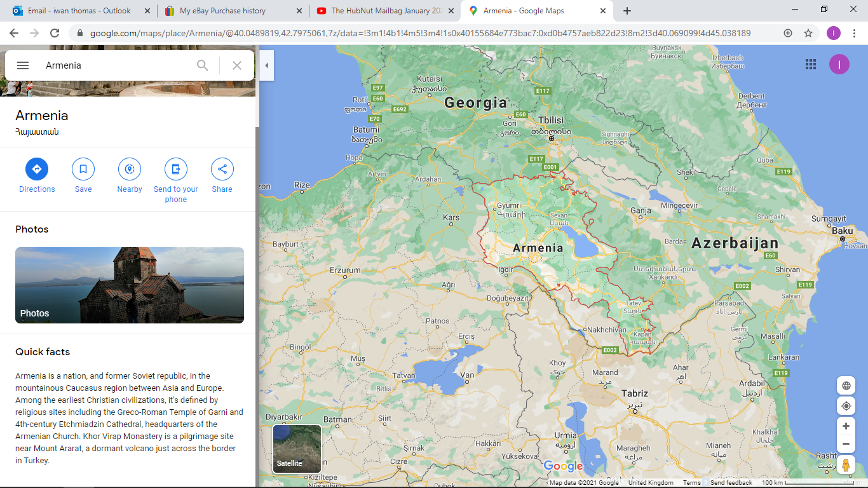The width and height of the screenshot is (868, 488).
Task: Click the globe view icon
Action: coord(846,386)
